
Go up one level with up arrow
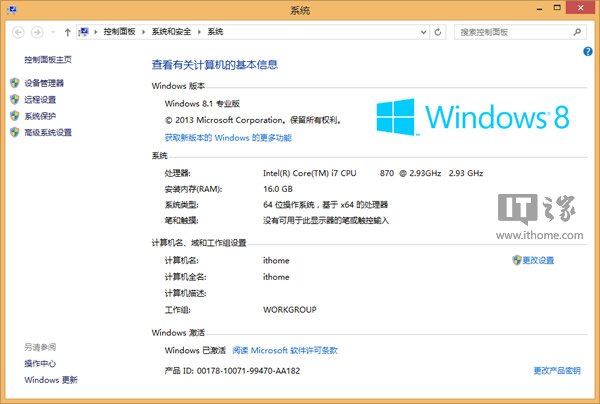click(x=68, y=32)
